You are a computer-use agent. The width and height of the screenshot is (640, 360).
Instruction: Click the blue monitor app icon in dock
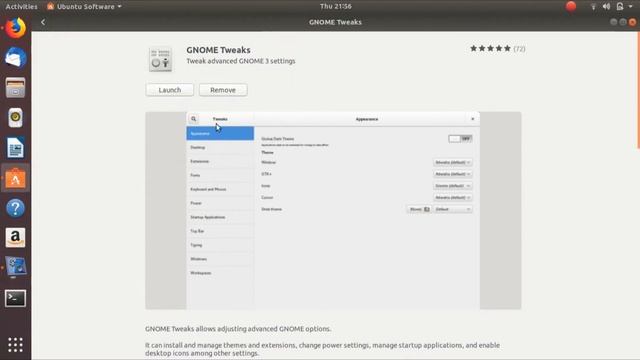pyautogui.click(x=16, y=267)
